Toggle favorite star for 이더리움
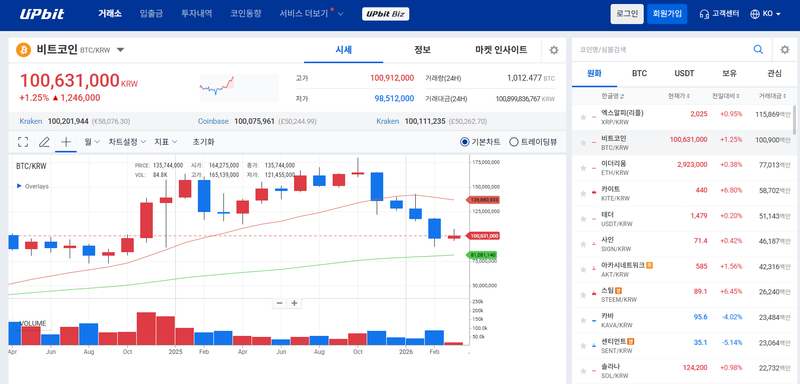This screenshot has width=800, height=384. point(583,168)
